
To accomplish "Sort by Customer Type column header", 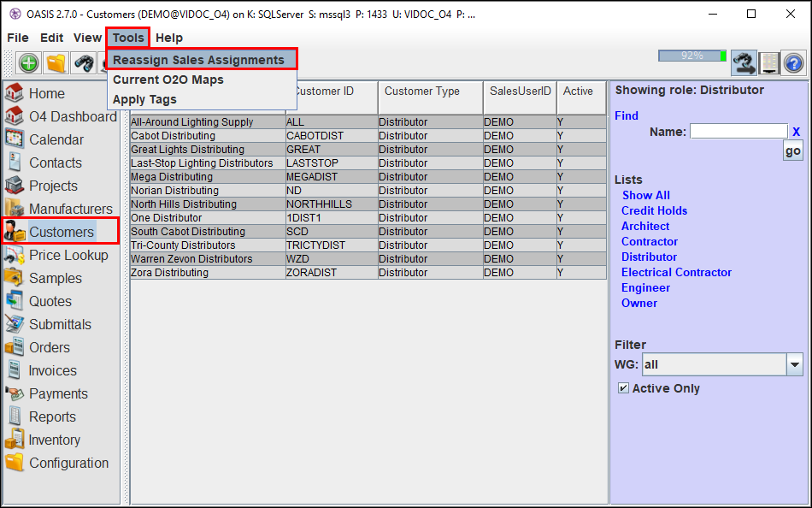I will click(430, 97).
